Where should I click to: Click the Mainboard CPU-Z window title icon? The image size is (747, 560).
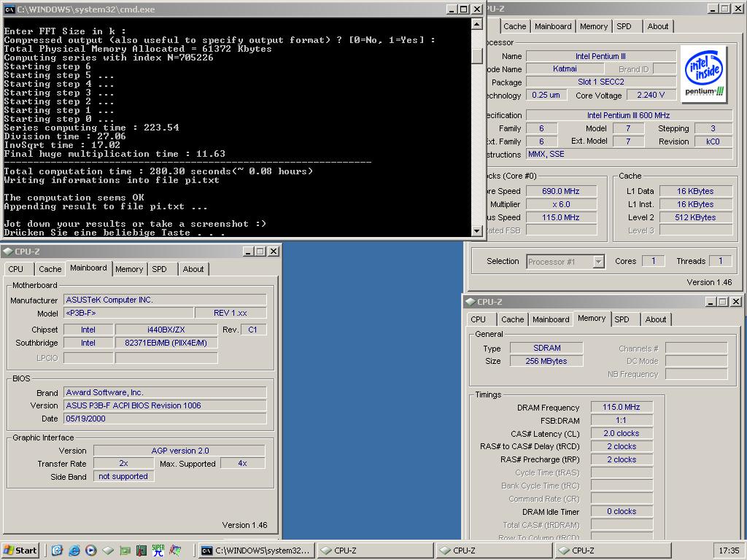[8, 251]
